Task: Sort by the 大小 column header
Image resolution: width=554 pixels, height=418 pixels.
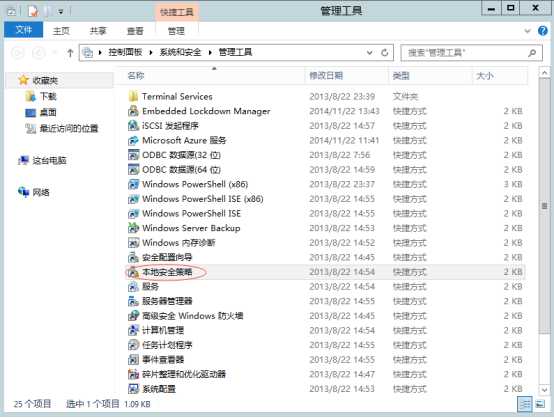Action: point(500,76)
